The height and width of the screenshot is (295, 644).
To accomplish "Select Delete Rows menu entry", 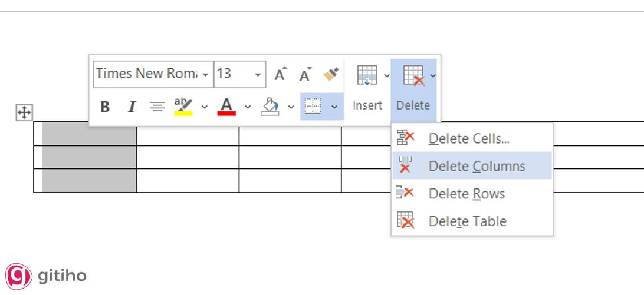I will [x=466, y=194].
